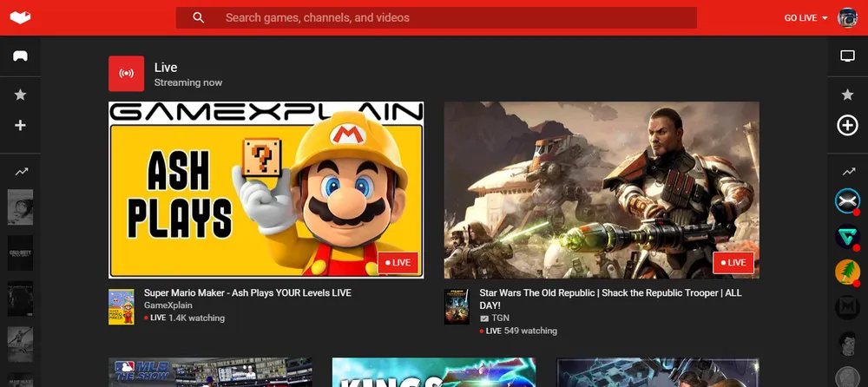Open Super Mario Maker Ash Plays stream title
Viewport: 868px width, 387px height.
click(247, 293)
